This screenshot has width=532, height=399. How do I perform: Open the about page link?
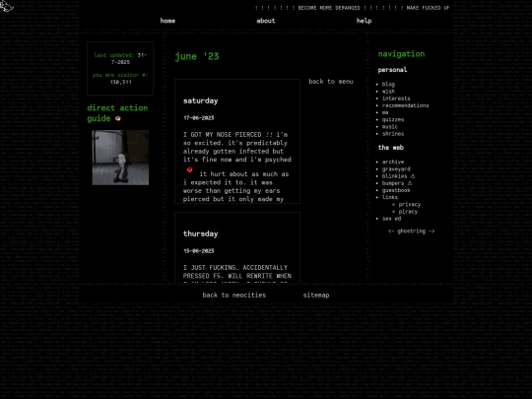(266, 21)
